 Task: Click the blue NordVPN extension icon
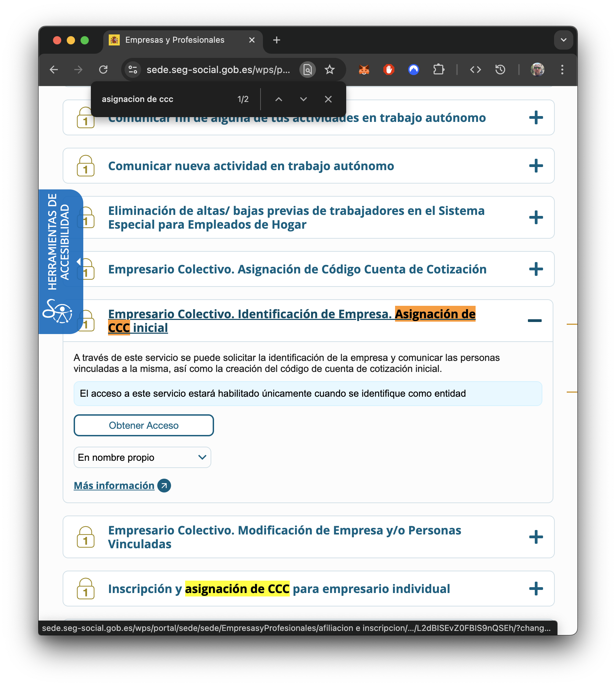click(x=413, y=70)
